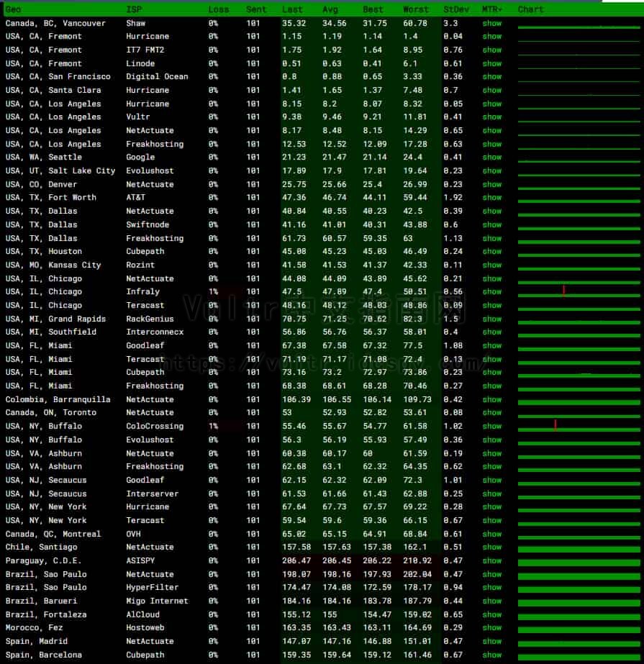Click the 'Interserver' ISP cell
This screenshot has width=644, height=664.
(x=152, y=494)
